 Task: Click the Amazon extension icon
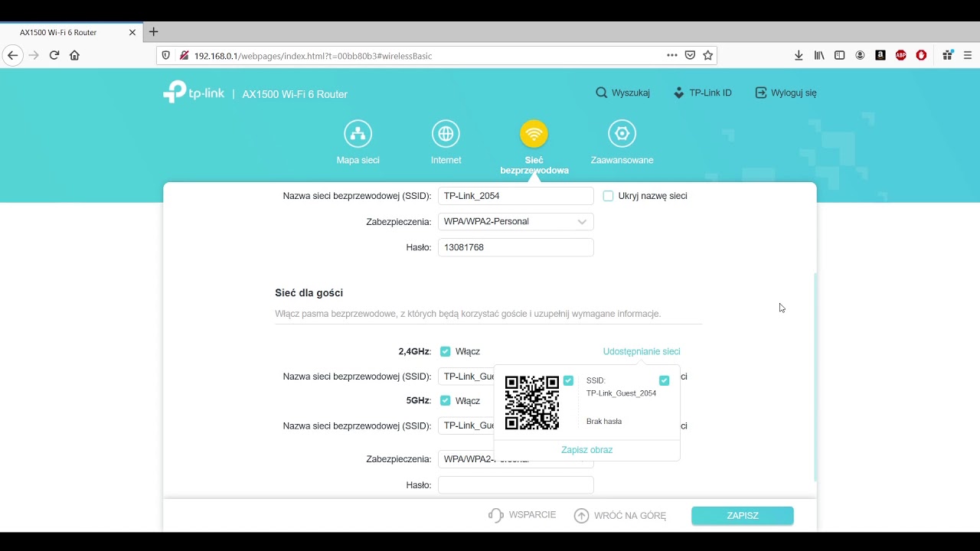tap(880, 55)
